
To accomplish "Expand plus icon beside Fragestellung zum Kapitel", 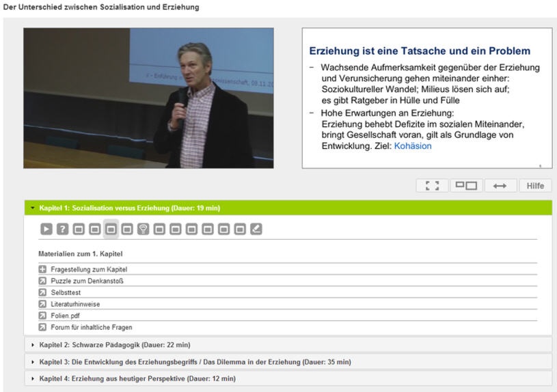I will click(42, 269).
